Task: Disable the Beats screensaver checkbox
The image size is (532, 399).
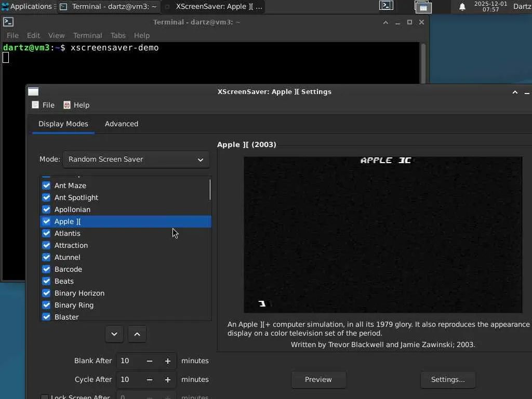Action: tap(46, 281)
